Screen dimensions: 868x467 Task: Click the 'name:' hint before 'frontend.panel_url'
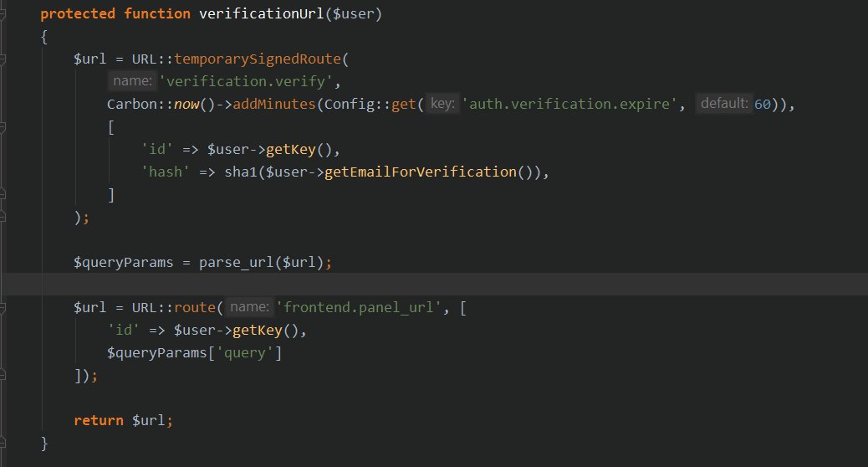pyautogui.click(x=250, y=307)
